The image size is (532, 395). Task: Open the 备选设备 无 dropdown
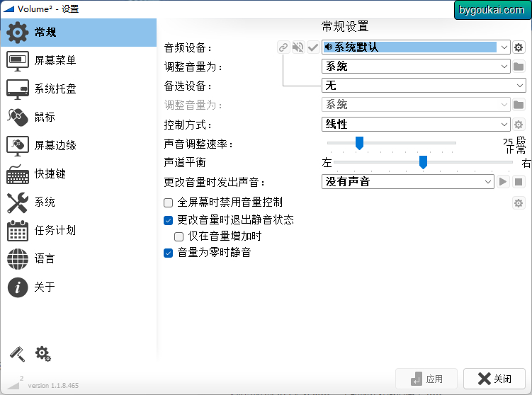[424, 86]
